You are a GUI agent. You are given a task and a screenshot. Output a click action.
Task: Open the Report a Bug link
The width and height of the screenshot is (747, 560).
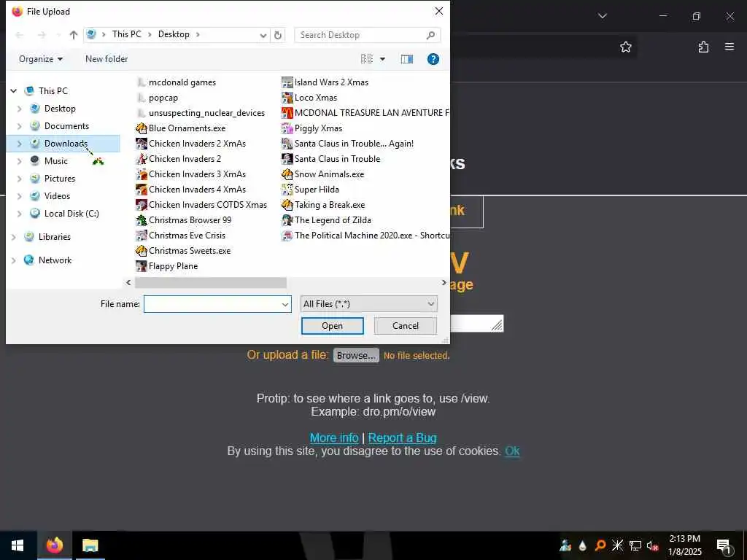tap(403, 437)
